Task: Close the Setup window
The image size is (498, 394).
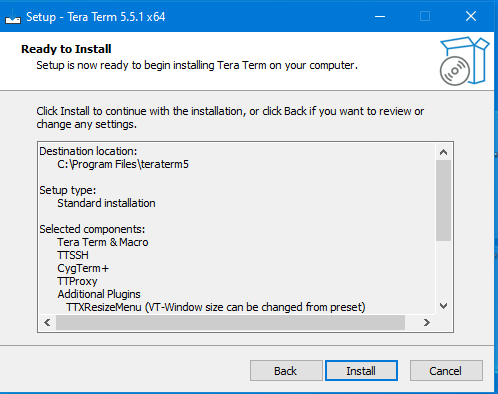Action: (x=471, y=16)
